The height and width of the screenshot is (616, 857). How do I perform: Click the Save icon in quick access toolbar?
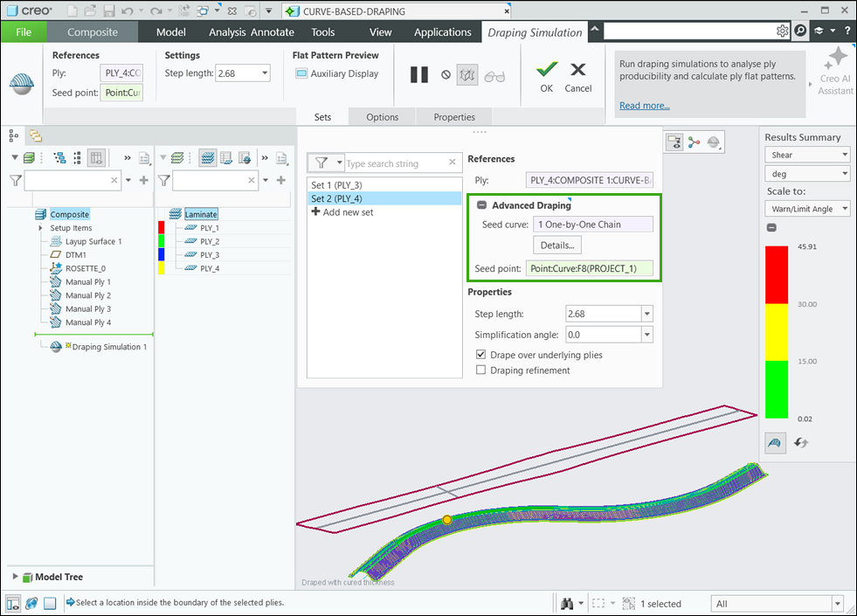[x=109, y=11]
